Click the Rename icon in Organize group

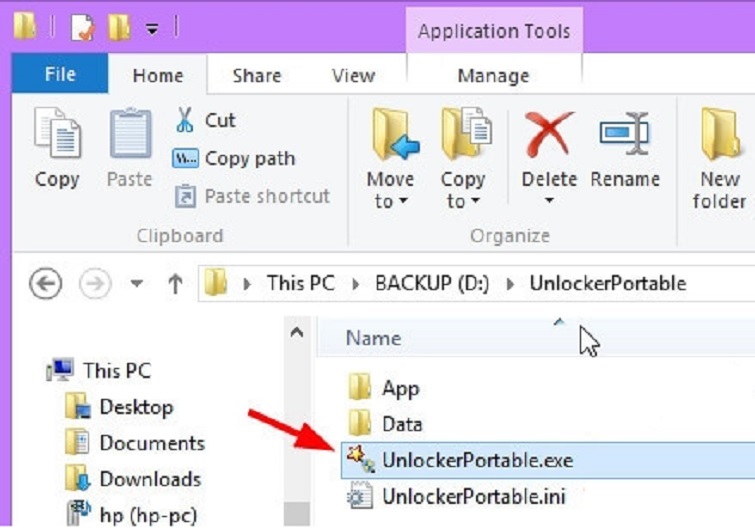pos(625,135)
